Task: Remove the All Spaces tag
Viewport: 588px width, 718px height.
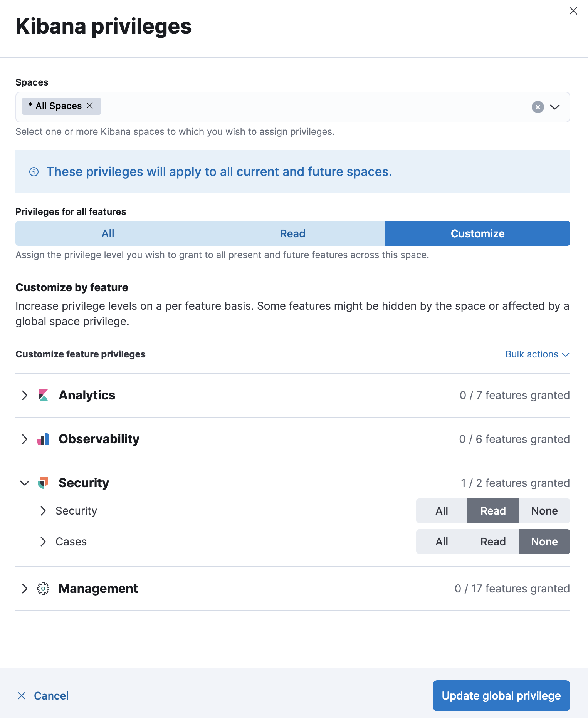Action: pyautogui.click(x=91, y=106)
